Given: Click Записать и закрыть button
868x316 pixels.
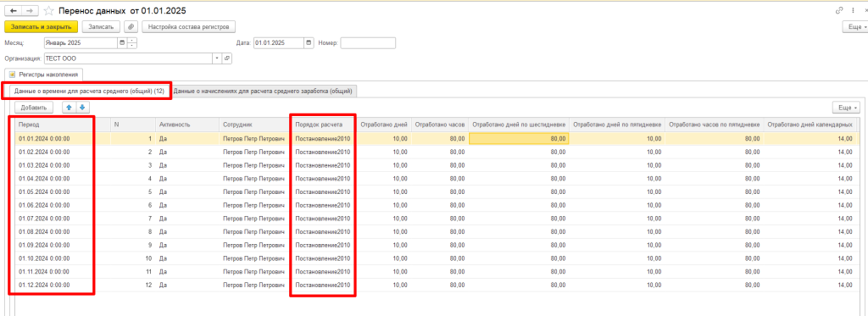Looking at the screenshot, I should tap(42, 26).
